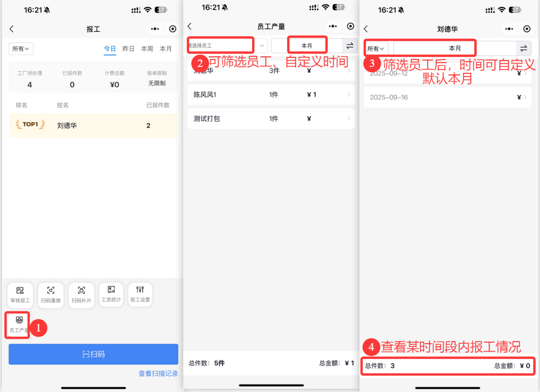Expand the 2025-09-12 row chevron
Image resolution: width=540 pixels, height=392 pixels.
click(525, 73)
